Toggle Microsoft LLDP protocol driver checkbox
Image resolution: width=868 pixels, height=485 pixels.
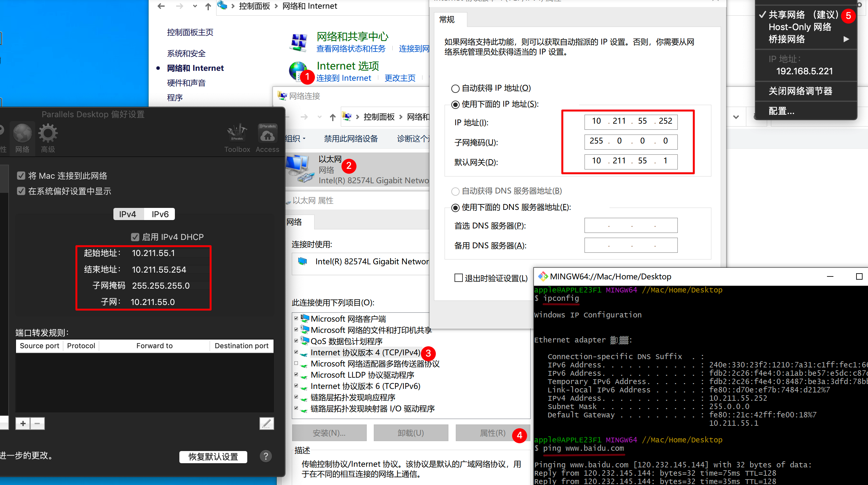(296, 374)
